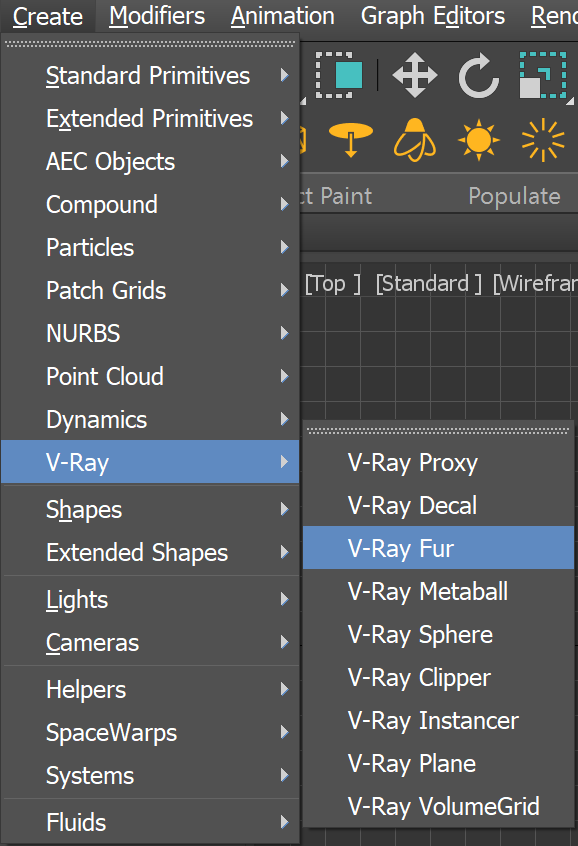Expand the Standard Primitives submenu
This screenshot has width=578, height=846.
tap(147, 75)
